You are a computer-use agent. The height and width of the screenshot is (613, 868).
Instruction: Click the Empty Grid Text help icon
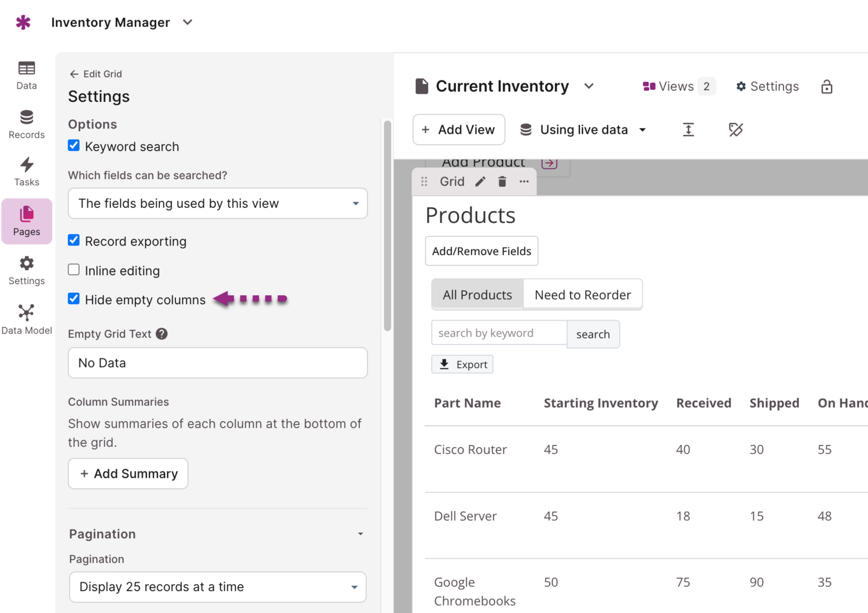pyautogui.click(x=162, y=334)
